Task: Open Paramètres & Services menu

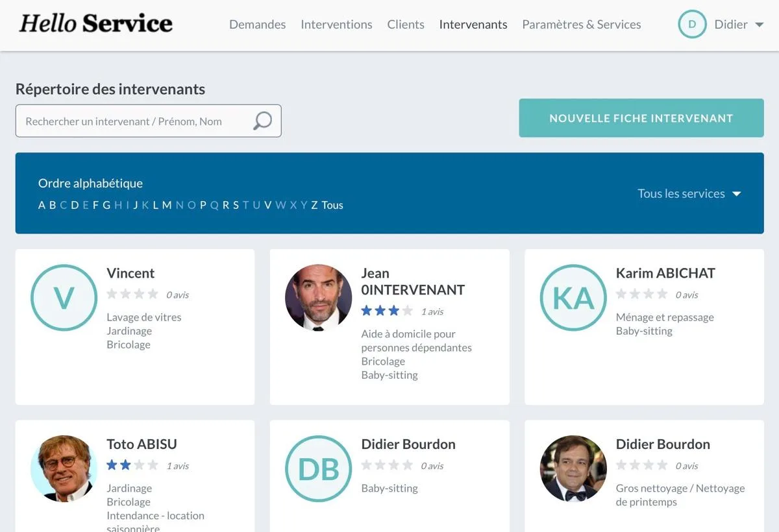Action: click(582, 25)
